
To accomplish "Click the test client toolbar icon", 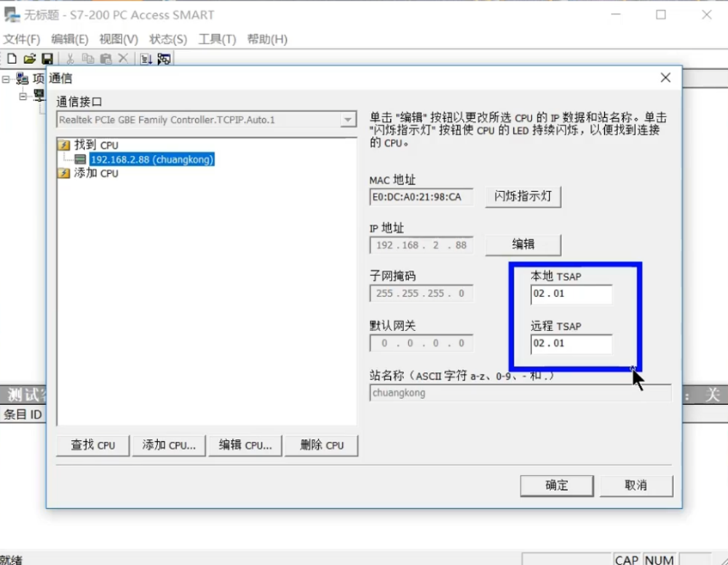I will [164, 59].
